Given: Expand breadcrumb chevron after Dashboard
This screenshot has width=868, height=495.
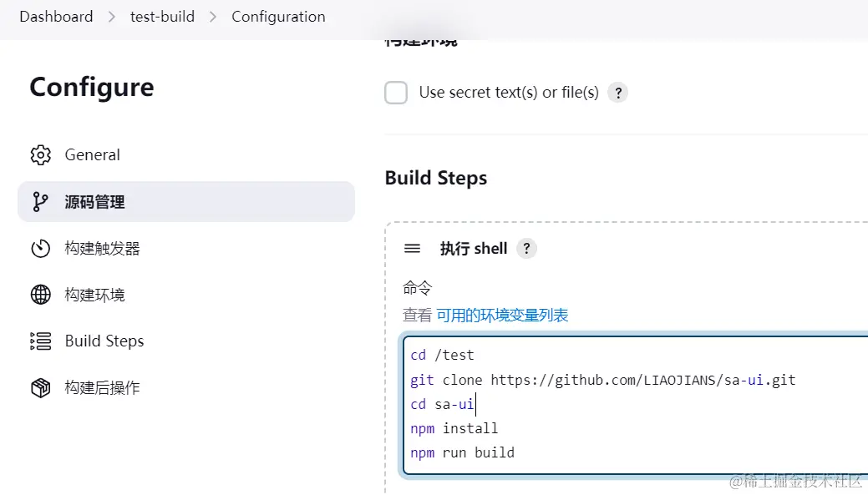Looking at the screenshot, I should tap(112, 18).
